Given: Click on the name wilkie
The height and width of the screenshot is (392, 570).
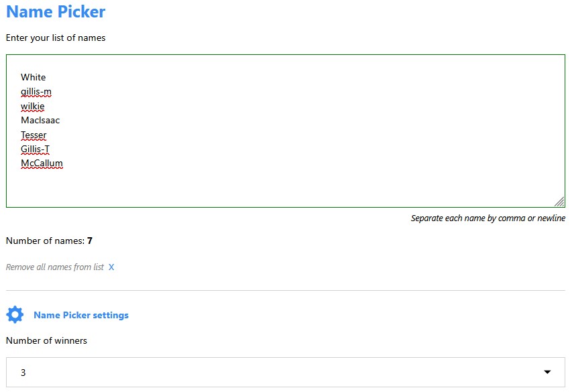Looking at the screenshot, I should pyautogui.click(x=33, y=106).
